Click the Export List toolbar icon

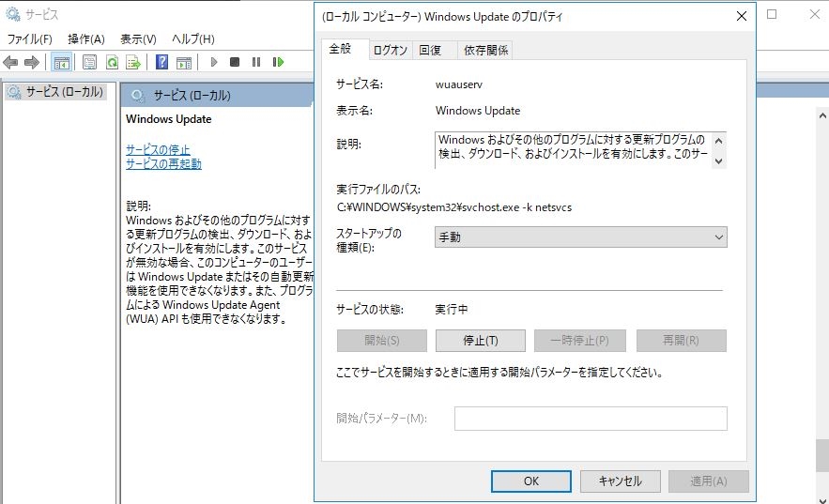tap(133, 62)
